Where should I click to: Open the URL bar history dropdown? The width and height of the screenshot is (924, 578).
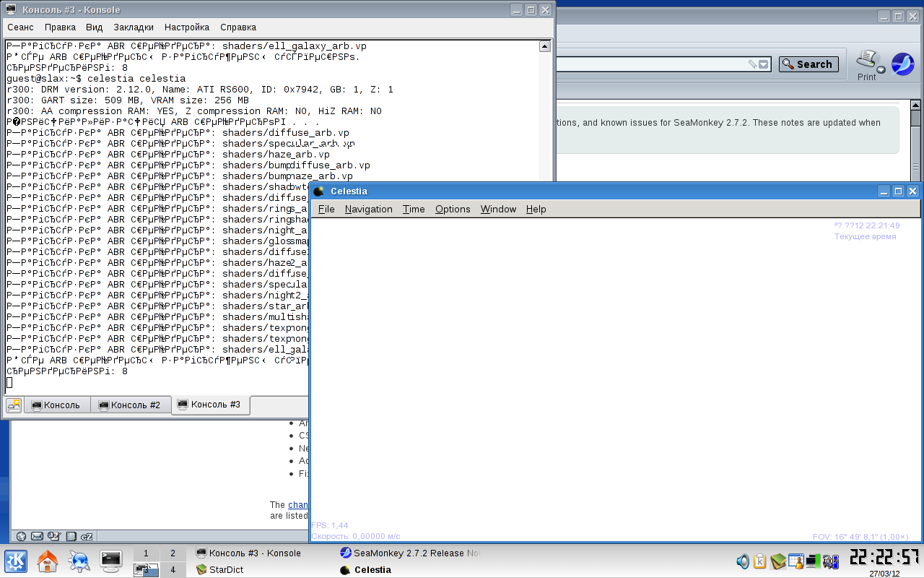coord(764,64)
